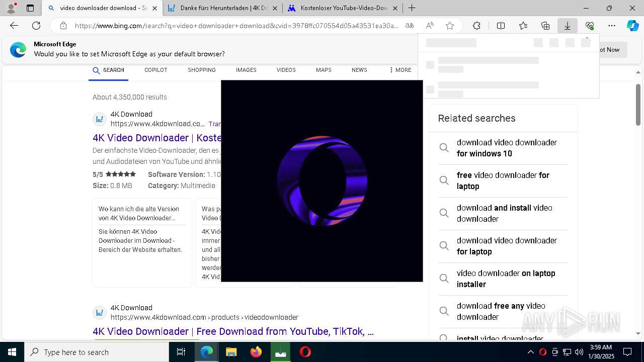
Task: Show hidden system tray icons
Action: 531,352
